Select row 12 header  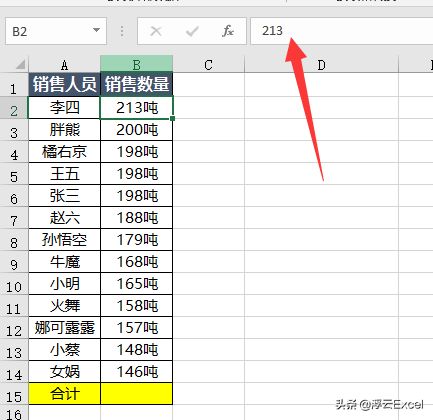[14, 328]
